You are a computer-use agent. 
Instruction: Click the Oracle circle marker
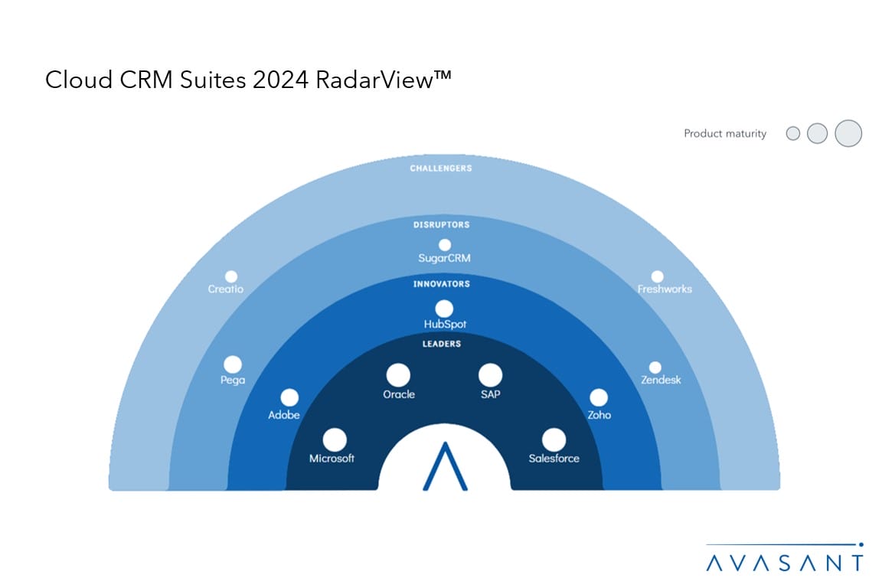pos(398,375)
